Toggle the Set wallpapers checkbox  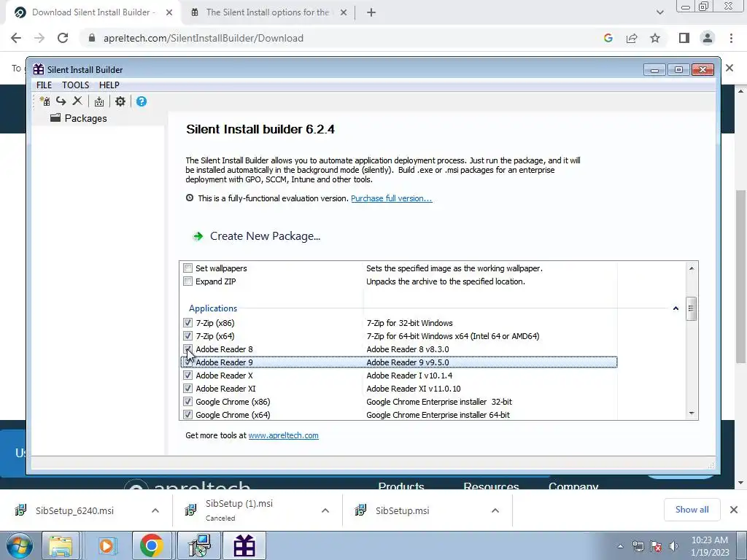pyautogui.click(x=187, y=268)
